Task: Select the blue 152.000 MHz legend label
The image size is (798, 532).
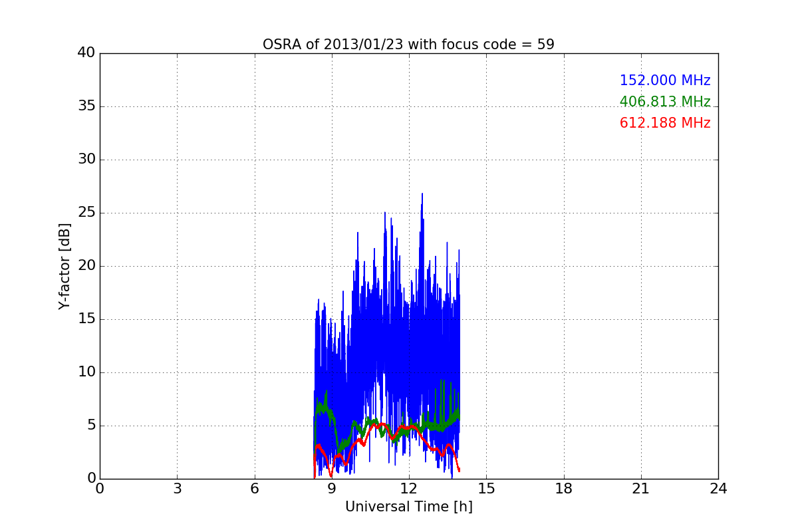Action: click(665, 80)
